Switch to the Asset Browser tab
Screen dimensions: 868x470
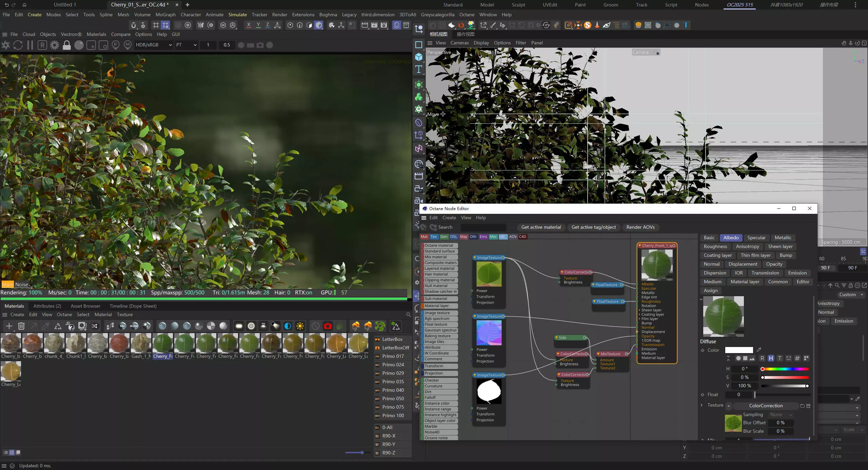[x=85, y=306]
